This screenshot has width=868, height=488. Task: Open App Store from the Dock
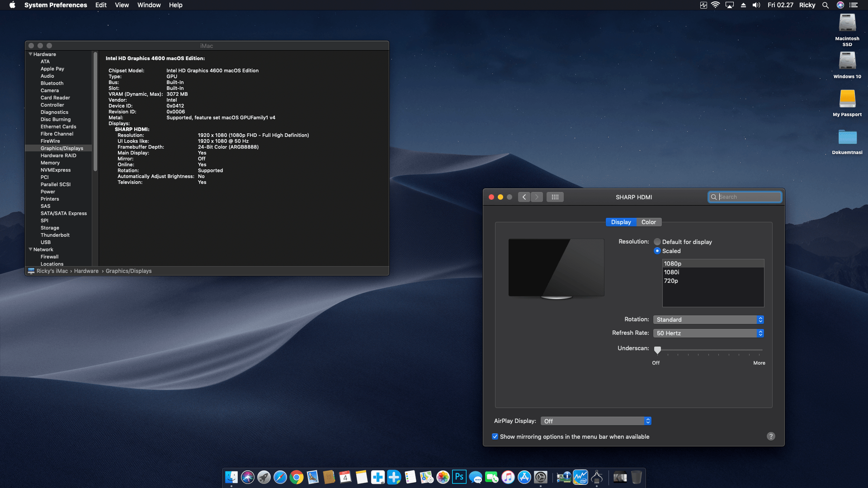pos(524,477)
